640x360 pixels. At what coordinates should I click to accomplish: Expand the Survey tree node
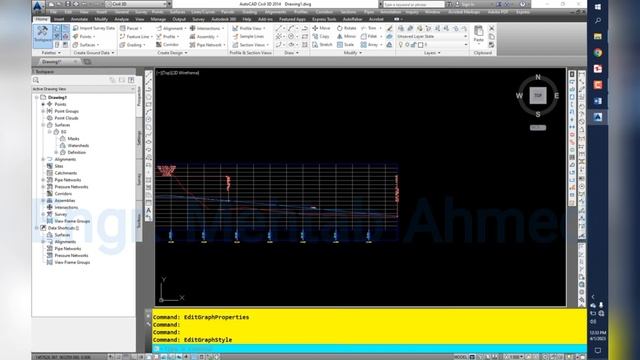(x=43, y=214)
